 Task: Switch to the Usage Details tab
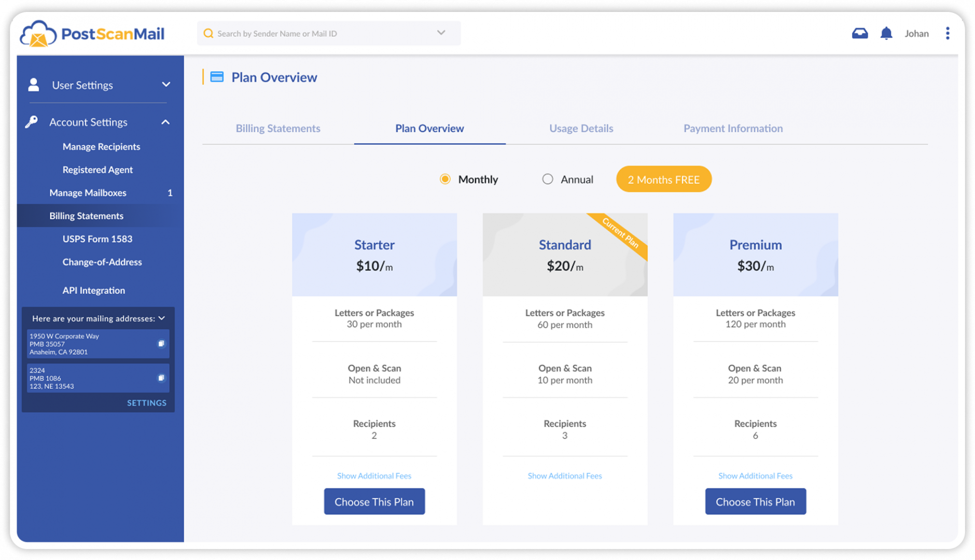tap(581, 128)
